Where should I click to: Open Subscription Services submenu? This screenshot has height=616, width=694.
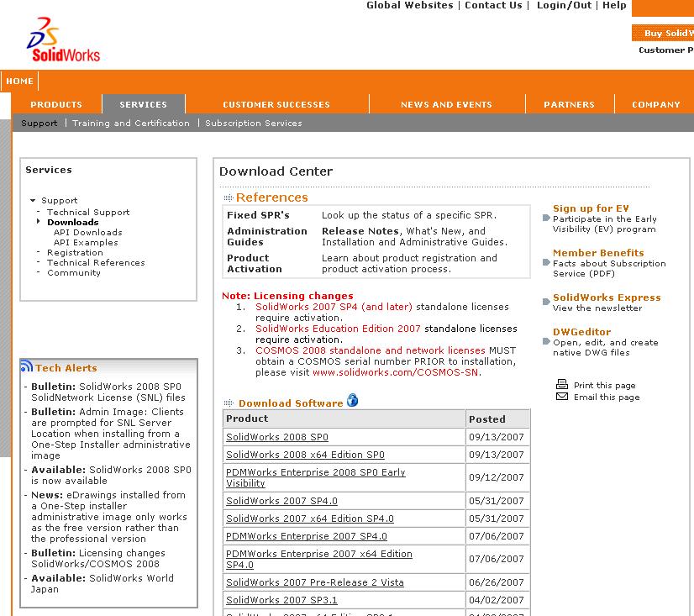coord(254,123)
